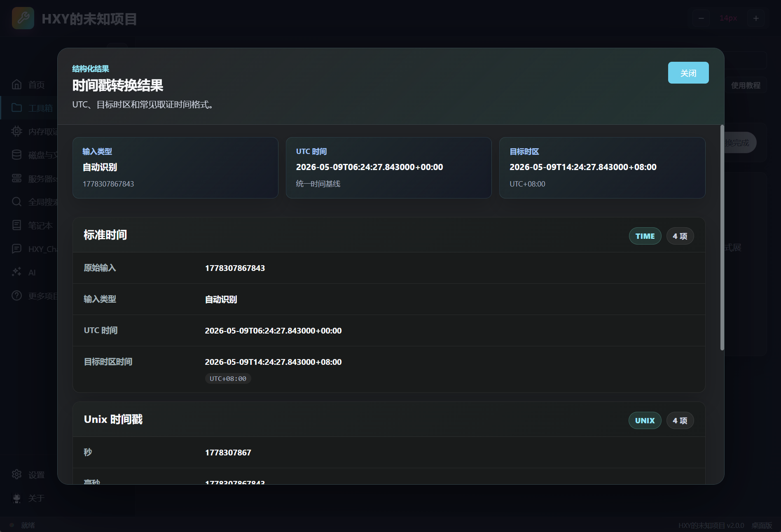The width and height of the screenshot is (781, 532).
Task: Click the 时间戳转换结果 dialog title
Action: coord(118,85)
